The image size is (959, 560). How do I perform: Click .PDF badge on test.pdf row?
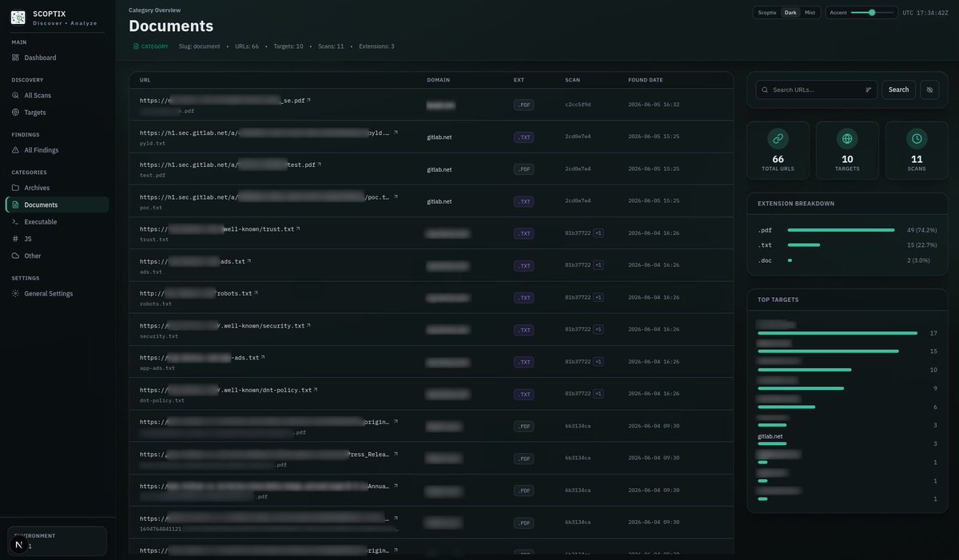point(523,169)
